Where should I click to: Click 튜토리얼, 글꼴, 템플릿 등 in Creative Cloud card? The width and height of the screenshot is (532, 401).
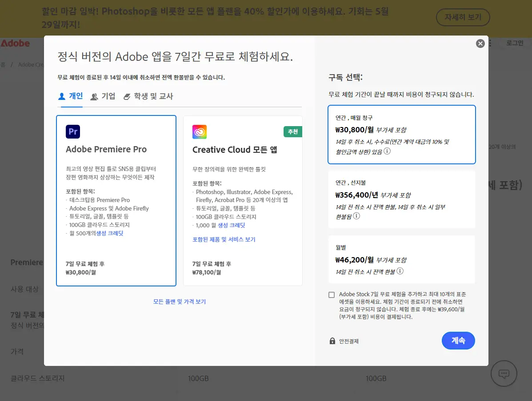click(x=226, y=208)
